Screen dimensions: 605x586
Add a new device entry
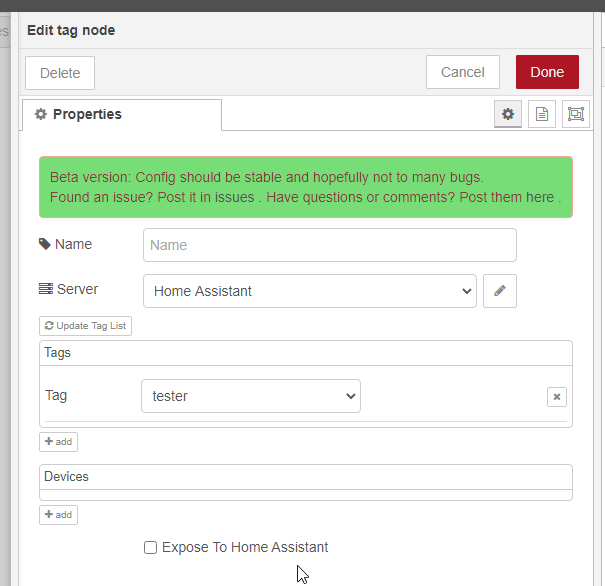pyautogui.click(x=58, y=515)
